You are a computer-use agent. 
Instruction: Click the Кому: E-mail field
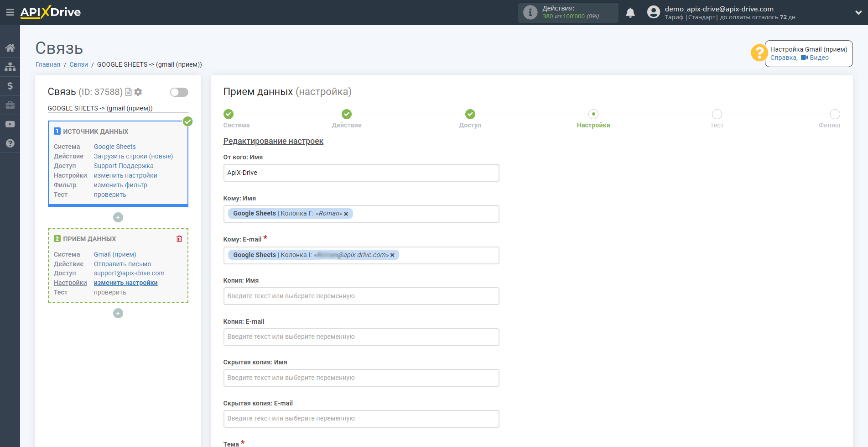point(361,256)
